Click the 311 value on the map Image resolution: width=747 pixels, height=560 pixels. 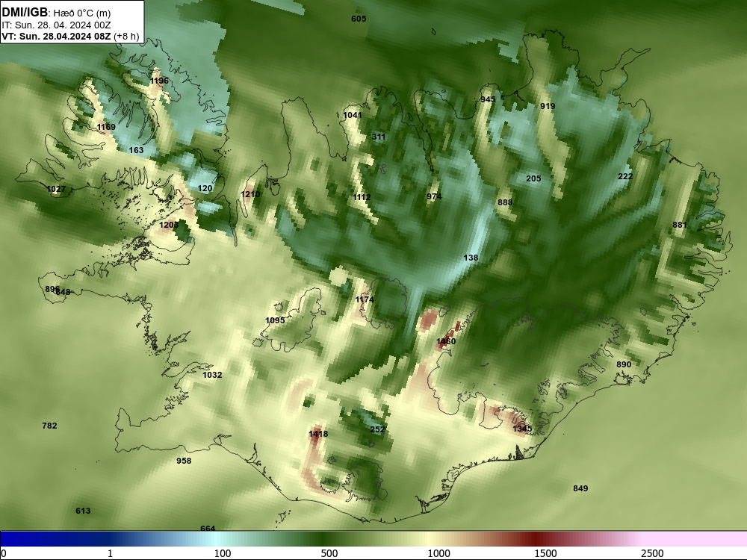click(x=379, y=137)
